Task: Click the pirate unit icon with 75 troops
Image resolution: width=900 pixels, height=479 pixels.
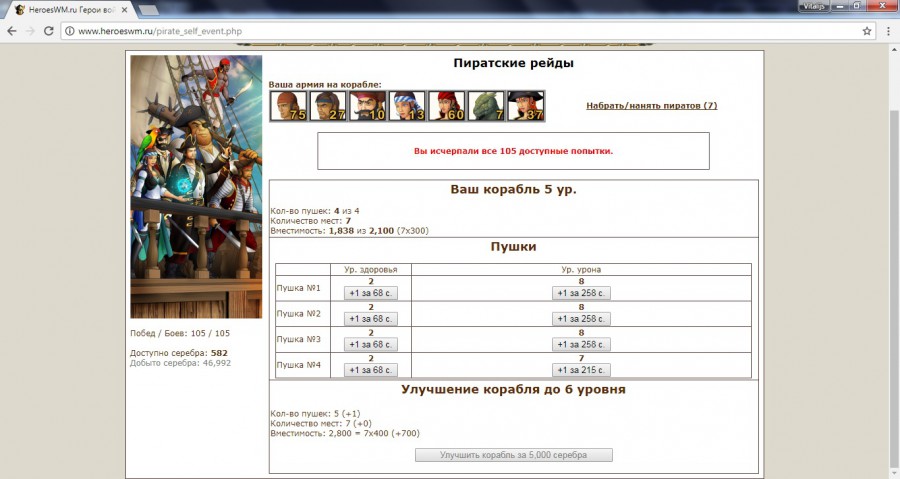Action: [x=289, y=106]
